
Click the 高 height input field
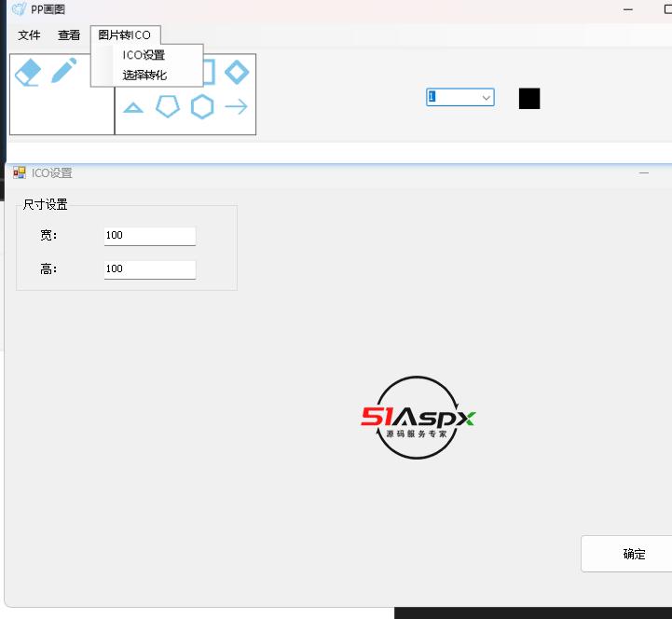pos(150,269)
